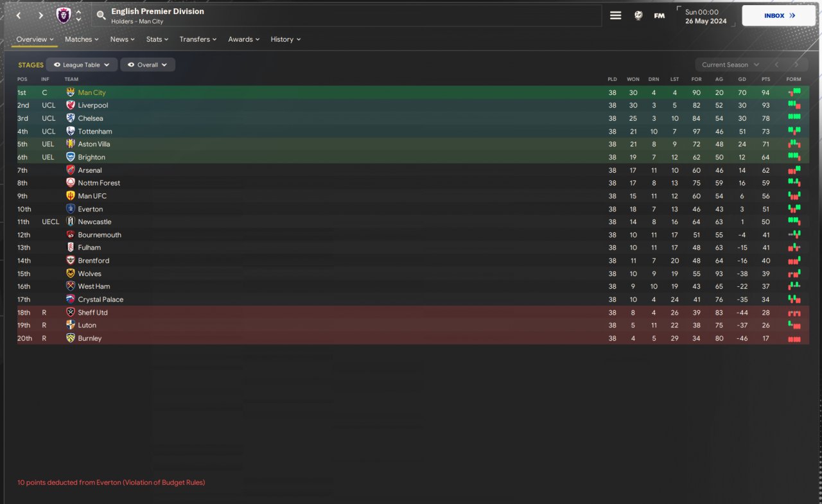Open the Transfers tab menu
The width and height of the screenshot is (822, 504).
click(198, 39)
